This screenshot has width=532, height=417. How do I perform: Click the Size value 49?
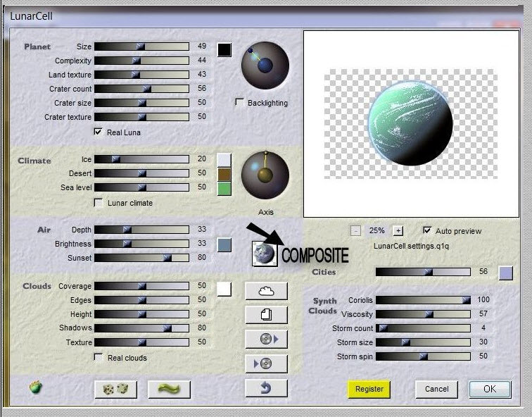tap(202, 46)
